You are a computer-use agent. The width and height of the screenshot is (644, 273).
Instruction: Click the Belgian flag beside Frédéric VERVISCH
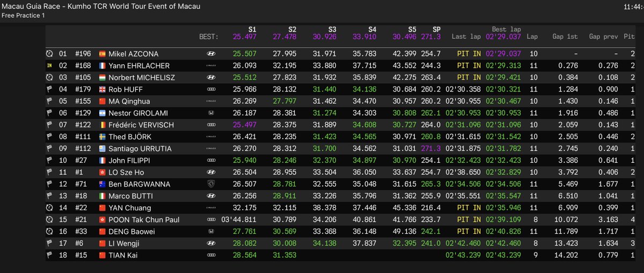[103, 125]
